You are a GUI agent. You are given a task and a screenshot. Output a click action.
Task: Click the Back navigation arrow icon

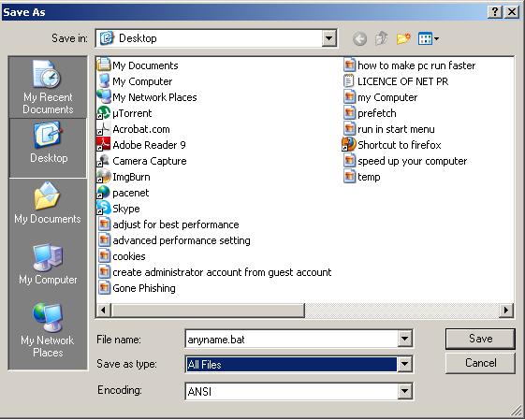click(360, 39)
